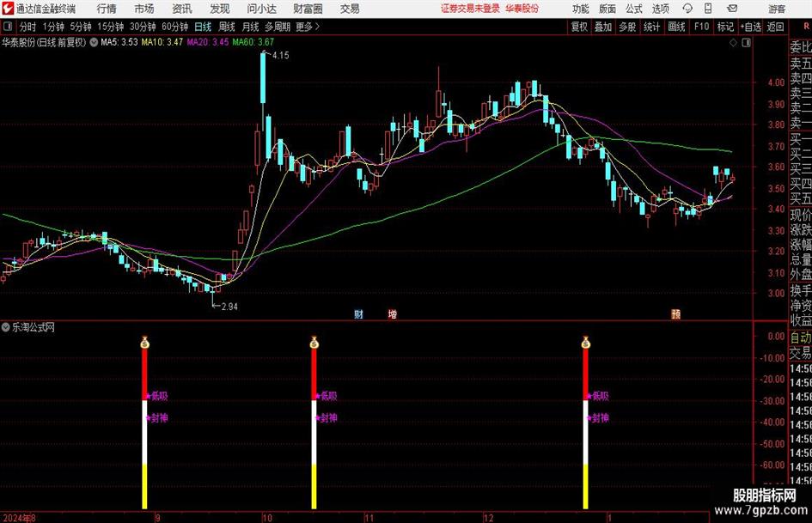The height and width of the screenshot is (523, 812).
Task: Click the diamond icon above the chart
Action: click(733, 43)
